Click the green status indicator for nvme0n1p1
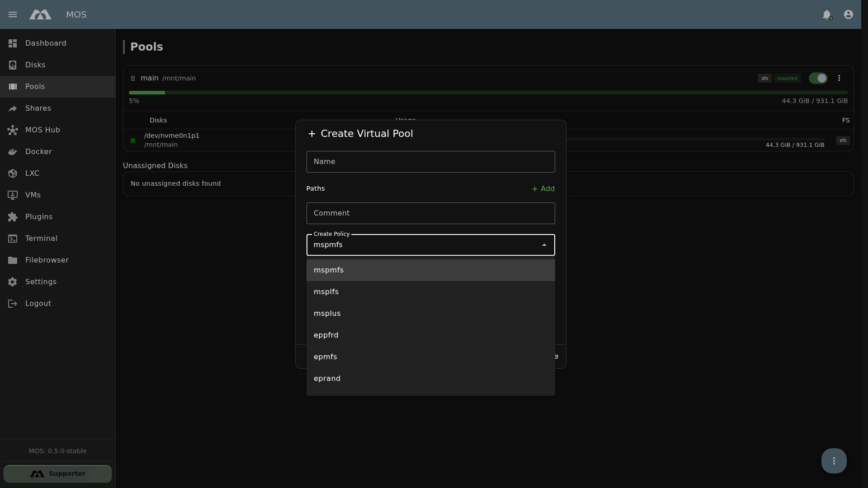868x488 pixels. (133, 141)
